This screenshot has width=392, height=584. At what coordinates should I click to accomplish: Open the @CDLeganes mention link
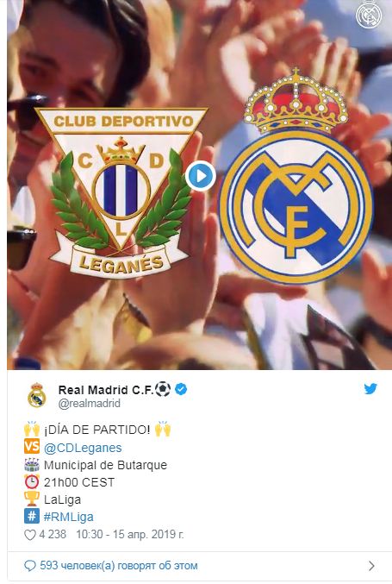pos(83,448)
